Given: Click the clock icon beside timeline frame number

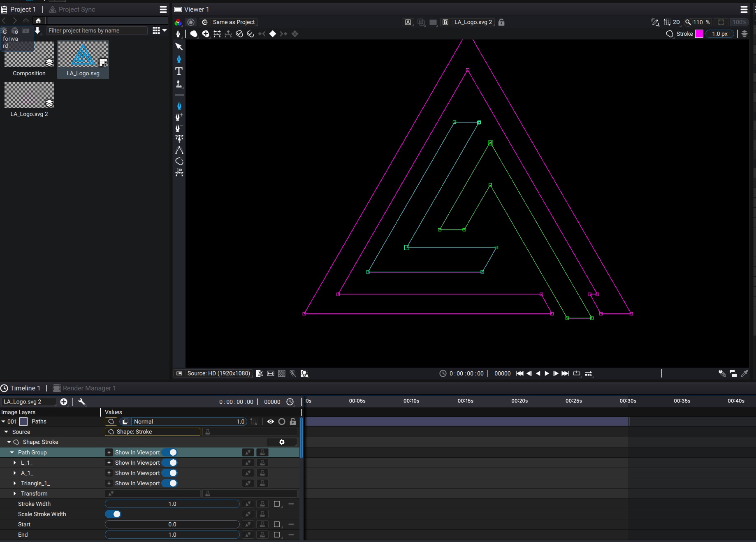Looking at the screenshot, I should coord(290,402).
